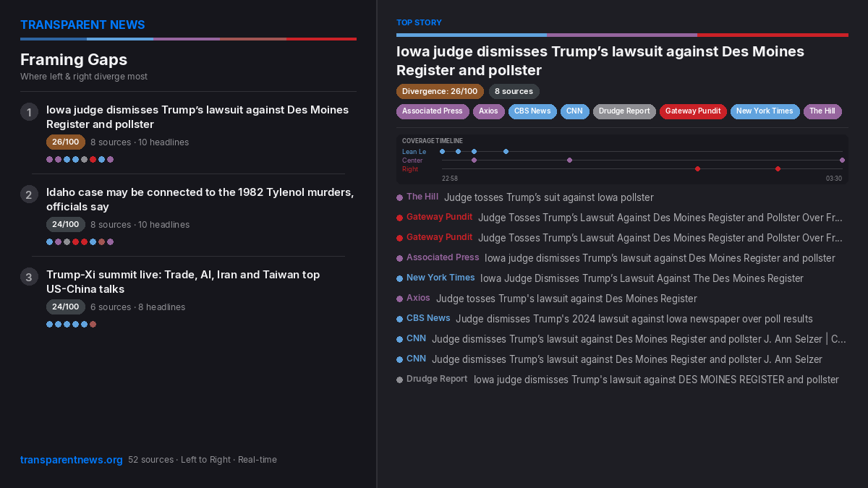The width and height of the screenshot is (868, 488).
Task: Click the Lean Left timeline row label
Action: click(x=414, y=152)
